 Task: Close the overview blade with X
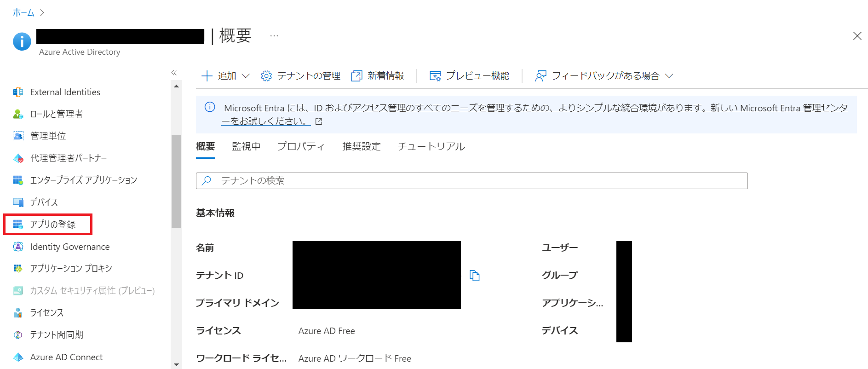(857, 36)
